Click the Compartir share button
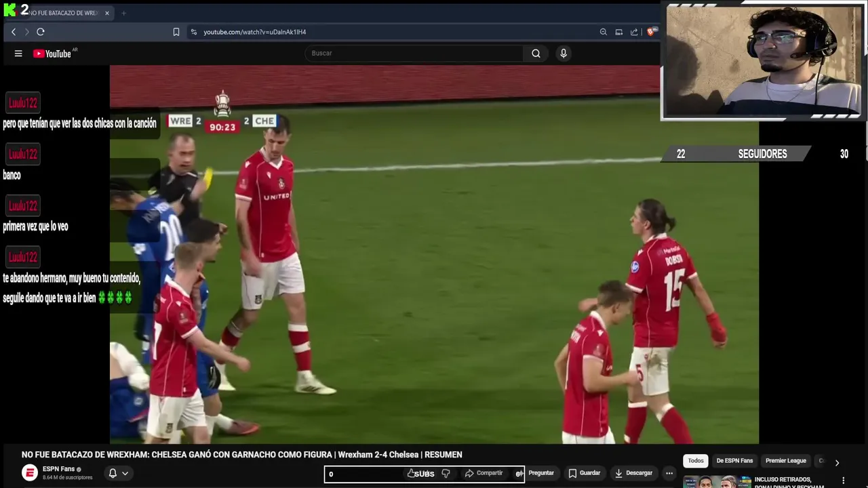Viewport: 868px width, 488px height. click(484, 473)
